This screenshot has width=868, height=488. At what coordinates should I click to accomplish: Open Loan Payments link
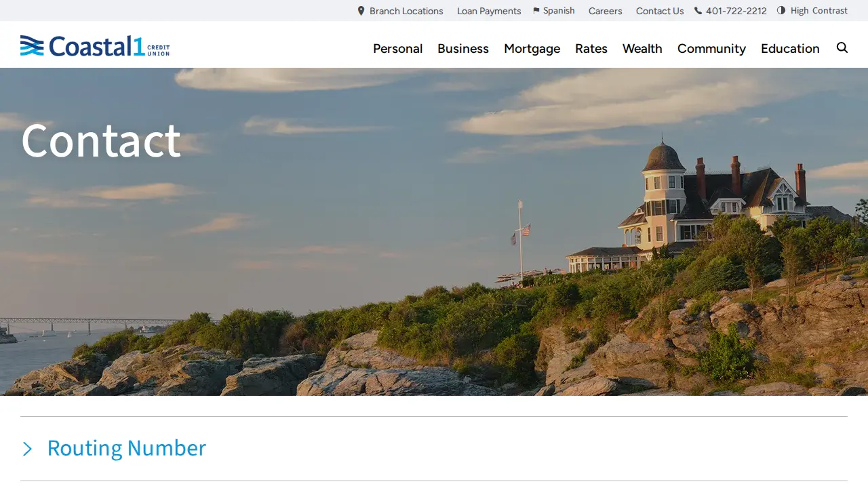(489, 11)
